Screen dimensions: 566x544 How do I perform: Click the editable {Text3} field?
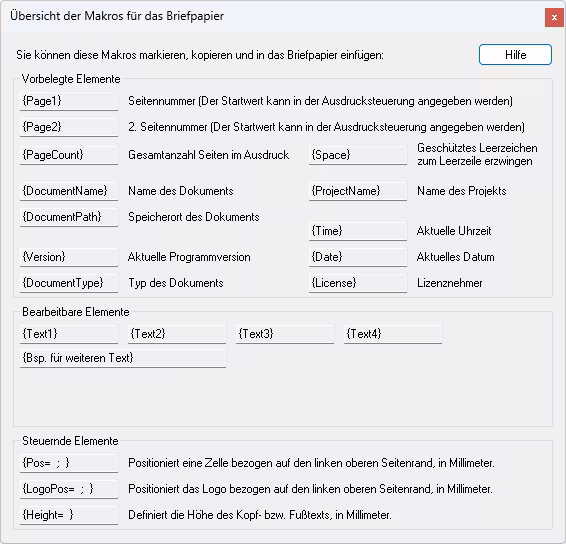coord(285,334)
